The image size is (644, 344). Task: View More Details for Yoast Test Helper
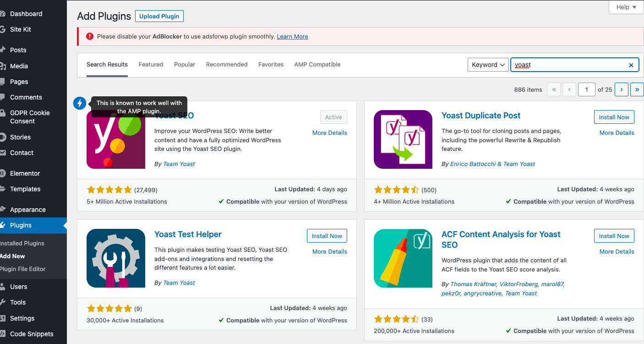[330, 252]
